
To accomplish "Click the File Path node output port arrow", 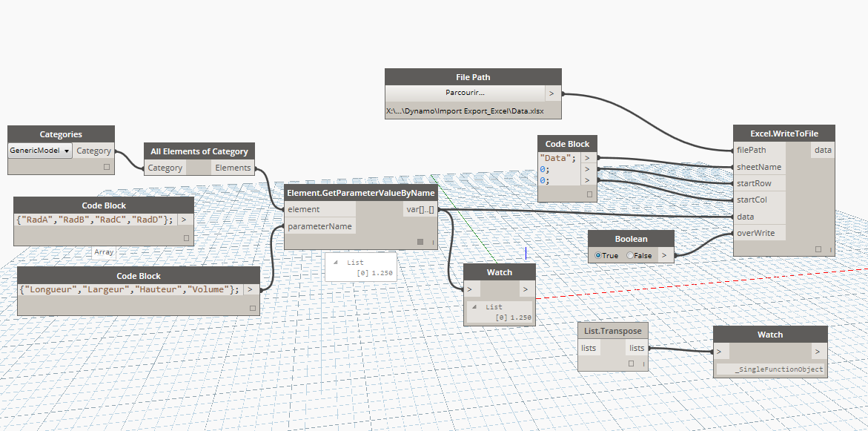I will tap(553, 93).
